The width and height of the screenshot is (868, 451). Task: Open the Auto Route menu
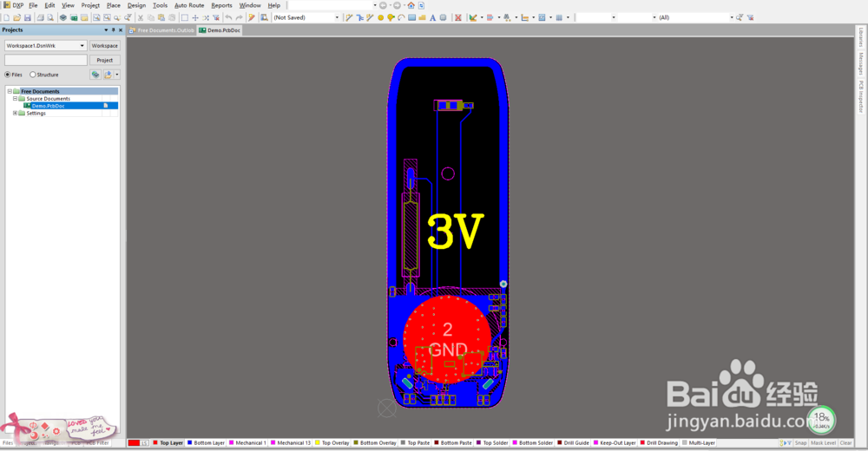point(189,5)
